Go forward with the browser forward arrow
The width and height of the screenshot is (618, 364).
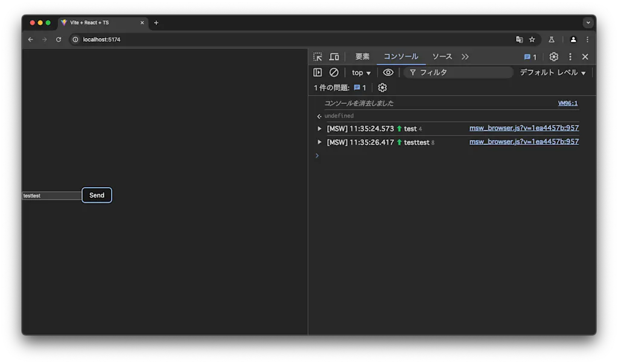tap(45, 39)
